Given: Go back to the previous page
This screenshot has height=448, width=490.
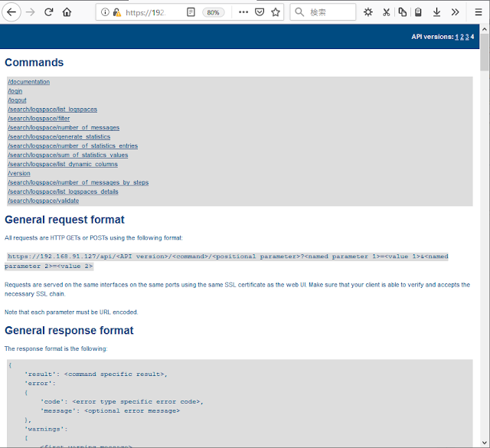Looking at the screenshot, I should (x=11, y=12).
